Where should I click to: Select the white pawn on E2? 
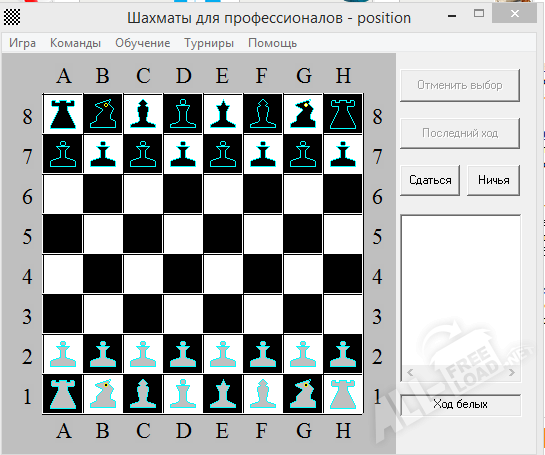(223, 354)
